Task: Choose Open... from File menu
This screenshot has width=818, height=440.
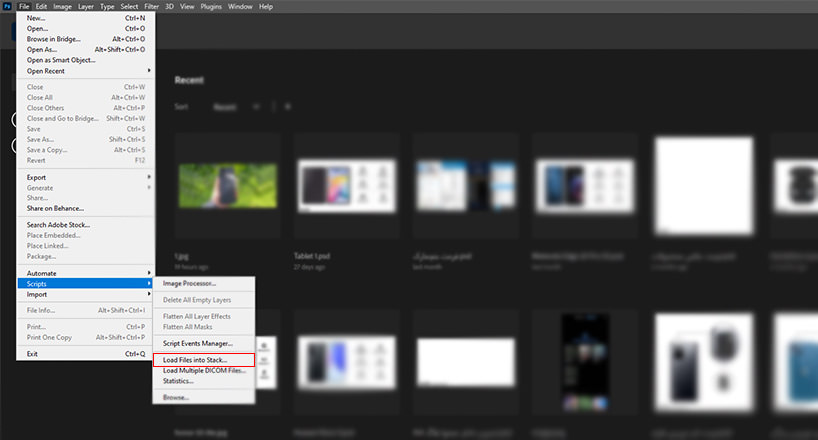Action: pyautogui.click(x=86, y=28)
